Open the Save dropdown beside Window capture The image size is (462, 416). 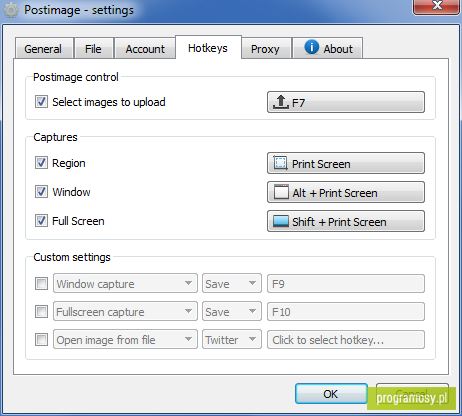[x=232, y=284]
